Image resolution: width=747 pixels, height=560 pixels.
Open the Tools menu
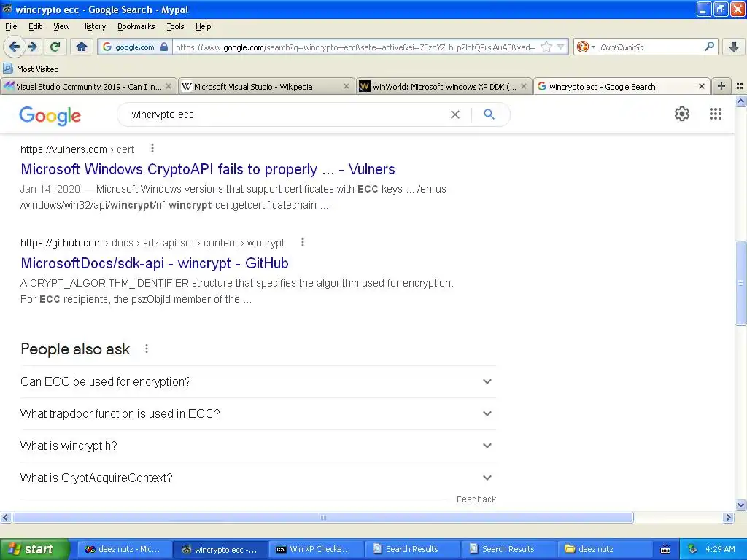[175, 26]
